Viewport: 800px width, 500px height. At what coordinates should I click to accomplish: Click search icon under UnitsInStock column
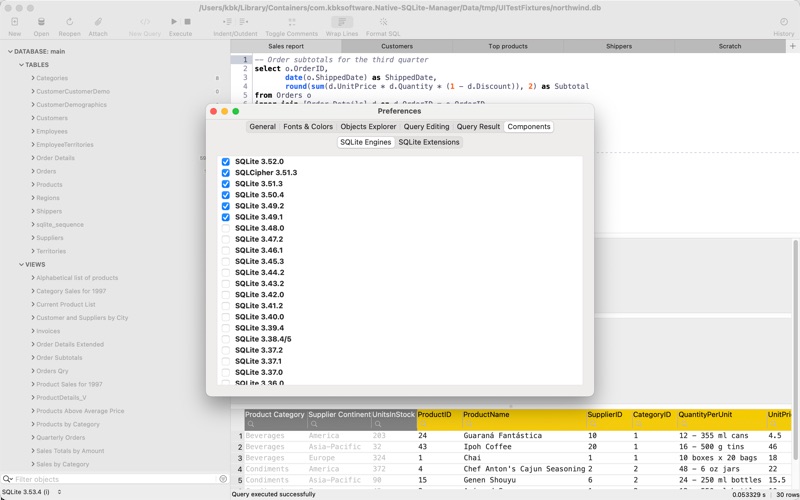(x=378, y=424)
